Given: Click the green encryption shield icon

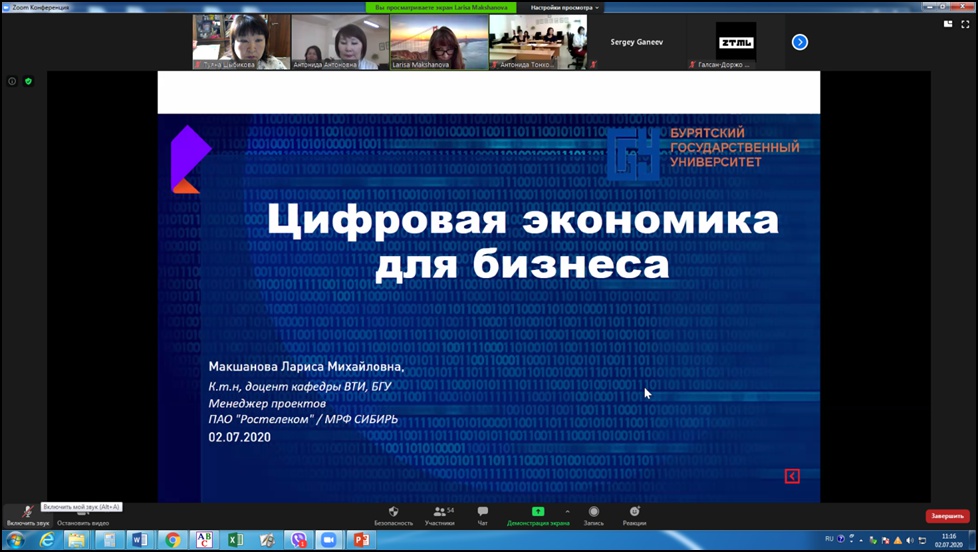Looking at the screenshot, I should tap(28, 81).
